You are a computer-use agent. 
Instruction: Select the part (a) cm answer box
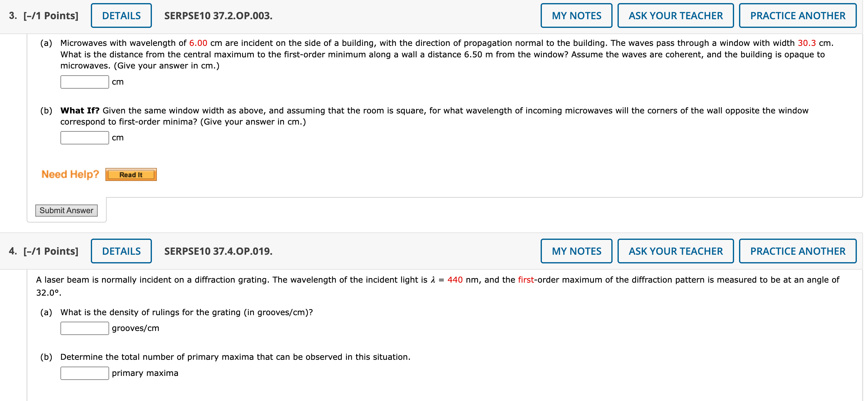coord(84,82)
